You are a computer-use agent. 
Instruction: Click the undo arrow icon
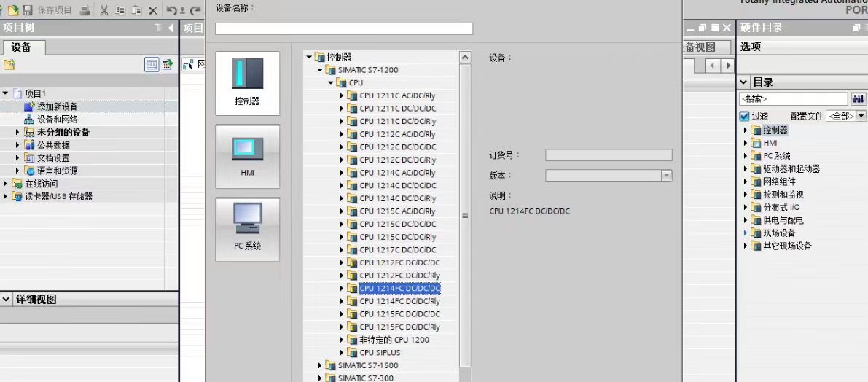pyautogui.click(x=172, y=10)
